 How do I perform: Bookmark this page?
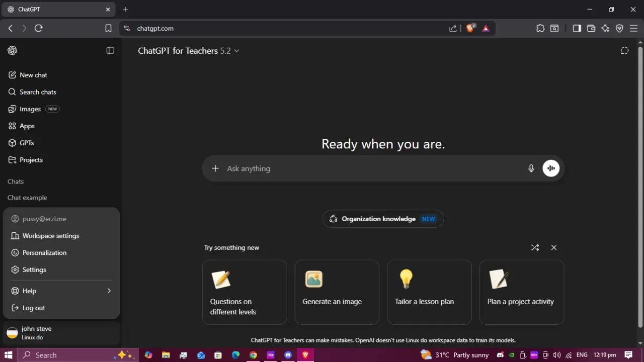pos(108,29)
